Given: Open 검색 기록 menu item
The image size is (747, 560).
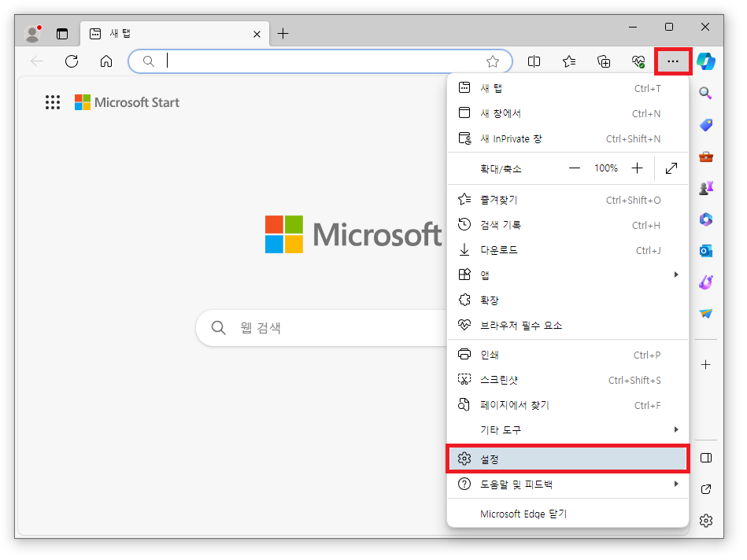Looking at the screenshot, I should 568,225.
